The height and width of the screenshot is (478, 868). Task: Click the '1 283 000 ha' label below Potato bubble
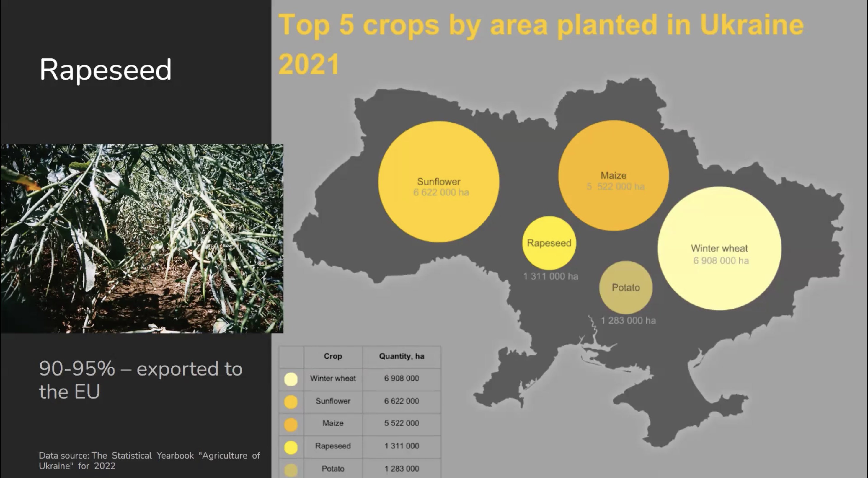[629, 320]
